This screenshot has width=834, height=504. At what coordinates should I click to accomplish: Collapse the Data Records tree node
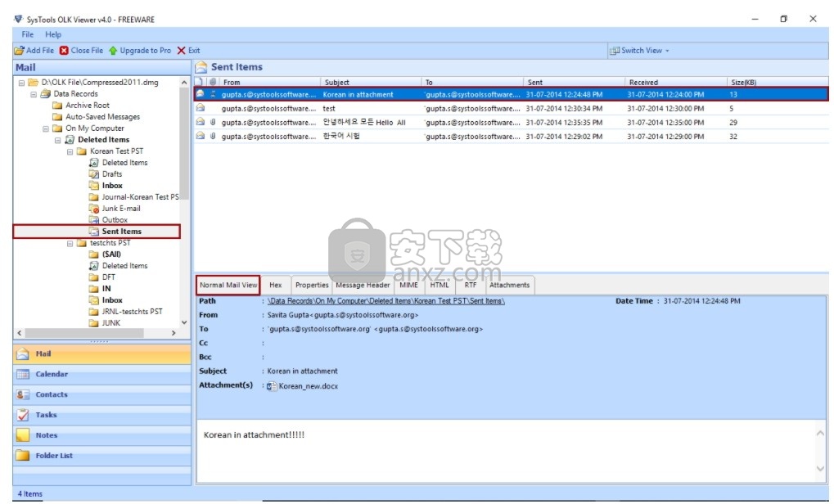34,94
